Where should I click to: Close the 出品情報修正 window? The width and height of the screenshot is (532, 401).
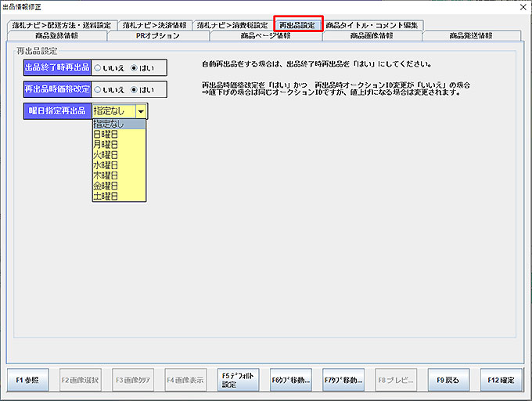[x=523, y=7]
